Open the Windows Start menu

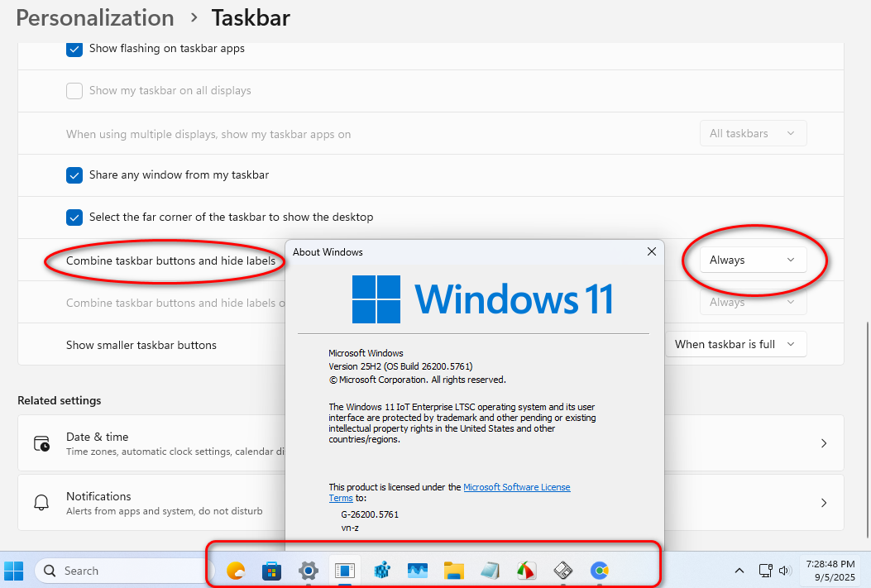14,571
